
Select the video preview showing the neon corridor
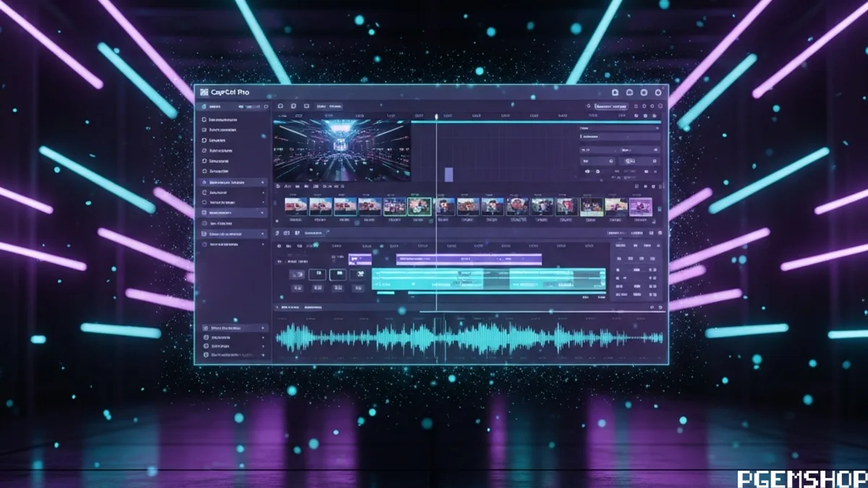pos(342,150)
